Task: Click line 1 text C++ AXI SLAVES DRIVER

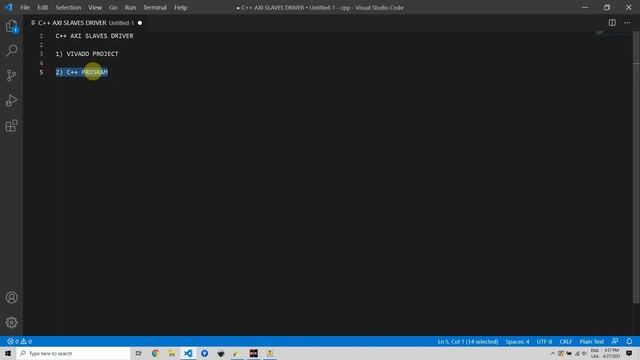Action: [x=94, y=36]
